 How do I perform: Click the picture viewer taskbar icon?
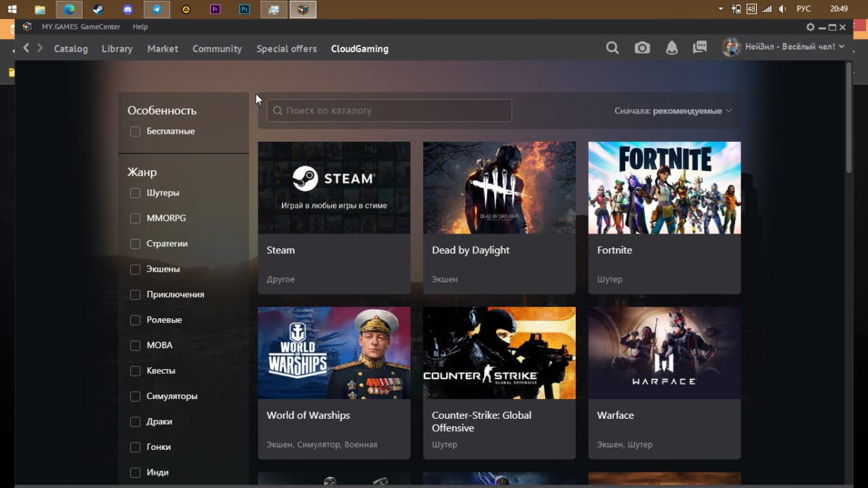tap(274, 10)
